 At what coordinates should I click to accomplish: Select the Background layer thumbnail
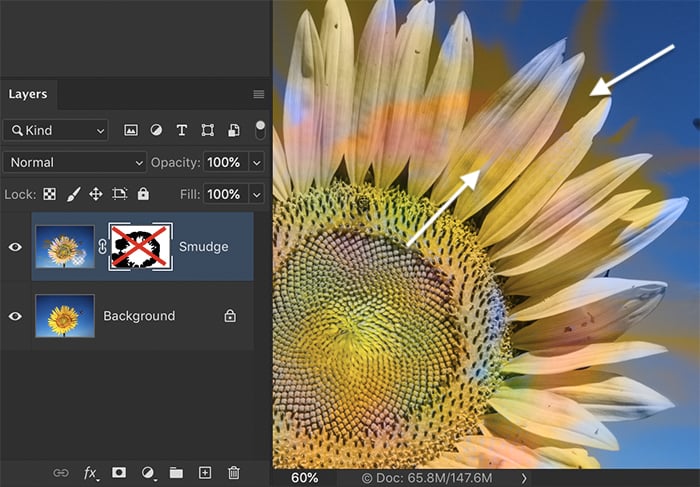[x=65, y=316]
